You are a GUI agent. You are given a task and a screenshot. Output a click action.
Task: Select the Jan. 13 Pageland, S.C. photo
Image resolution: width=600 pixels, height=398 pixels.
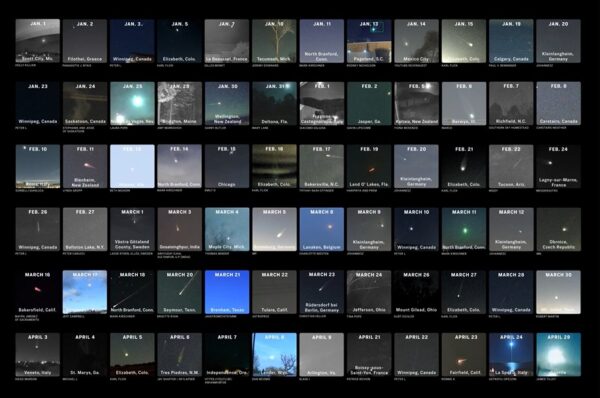369,41
